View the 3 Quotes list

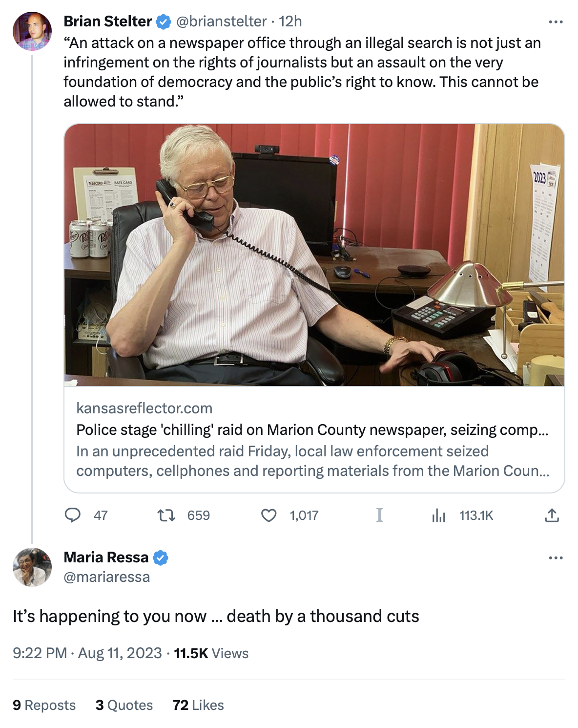(124, 705)
